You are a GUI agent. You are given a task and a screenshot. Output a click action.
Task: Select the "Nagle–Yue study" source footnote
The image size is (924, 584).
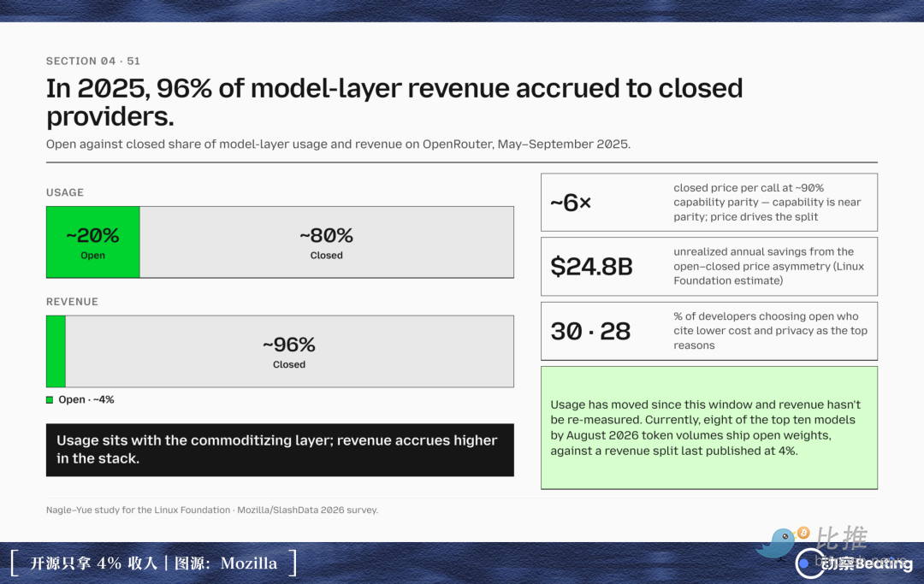212,510
